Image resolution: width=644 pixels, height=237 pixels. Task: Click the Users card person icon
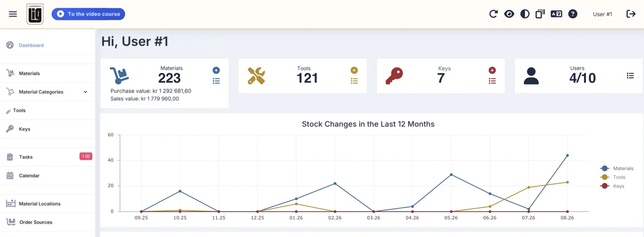pyautogui.click(x=531, y=76)
